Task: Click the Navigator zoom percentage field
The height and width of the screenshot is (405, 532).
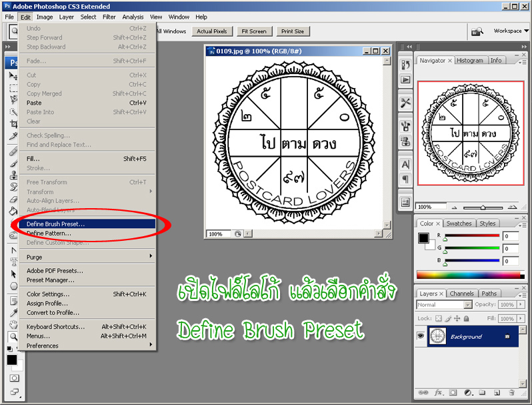Action: coord(431,206)
